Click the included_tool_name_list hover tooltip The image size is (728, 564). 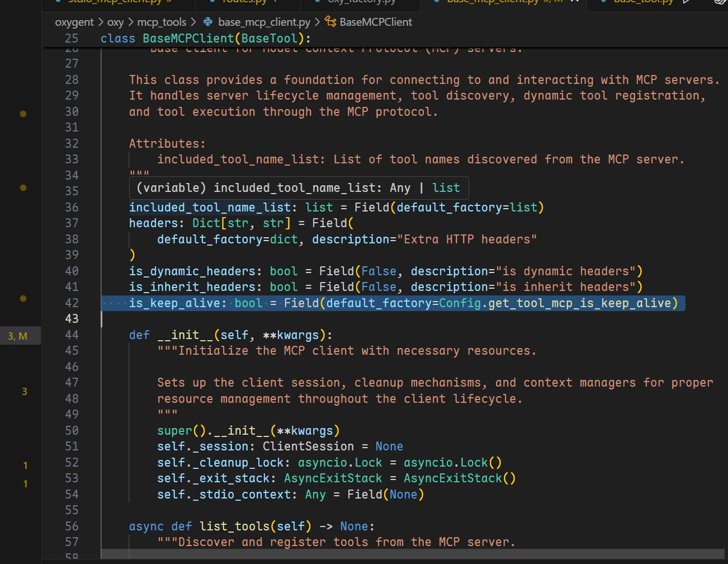[298, 188]
